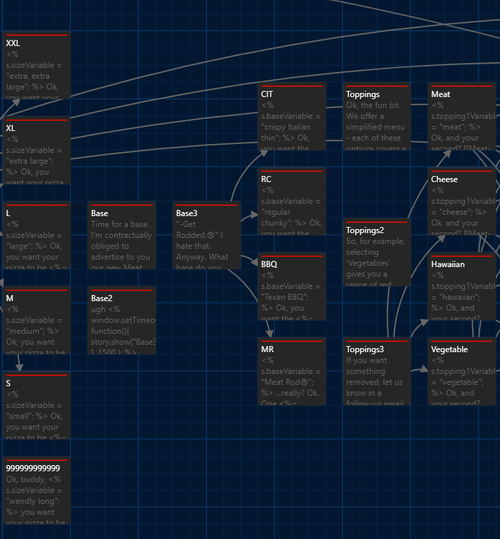Click the Cheese passage card

pyautogui.click(x=462, y=201)
